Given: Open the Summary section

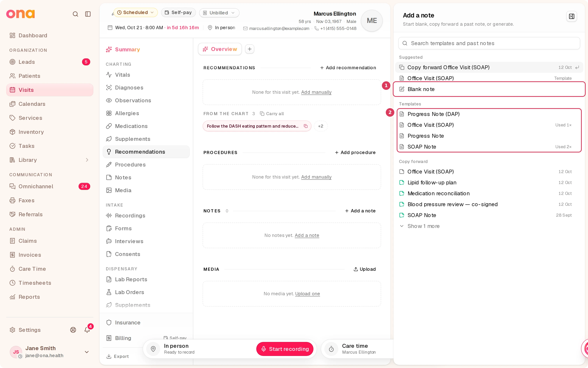Looking at the screenshot, I should [x=146, y=49].
